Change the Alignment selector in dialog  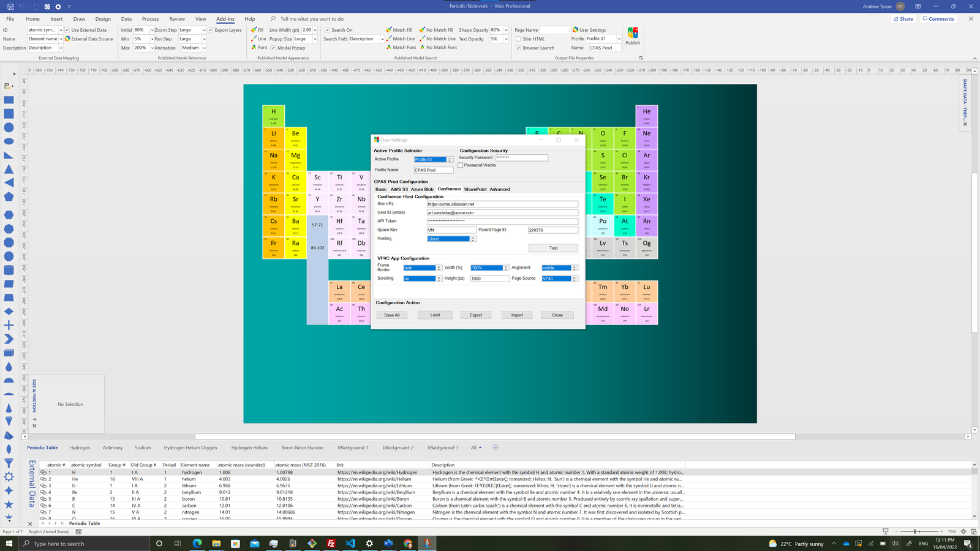pos(560,268)
